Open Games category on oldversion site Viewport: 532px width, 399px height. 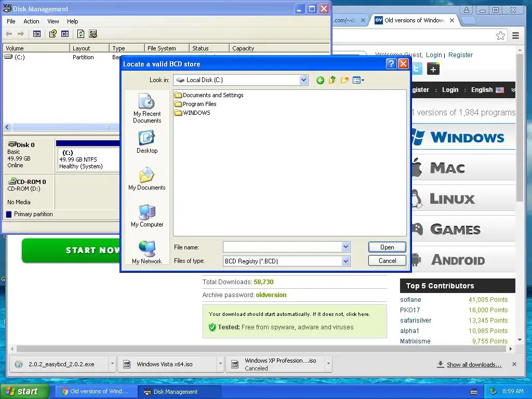pos(463,229)
